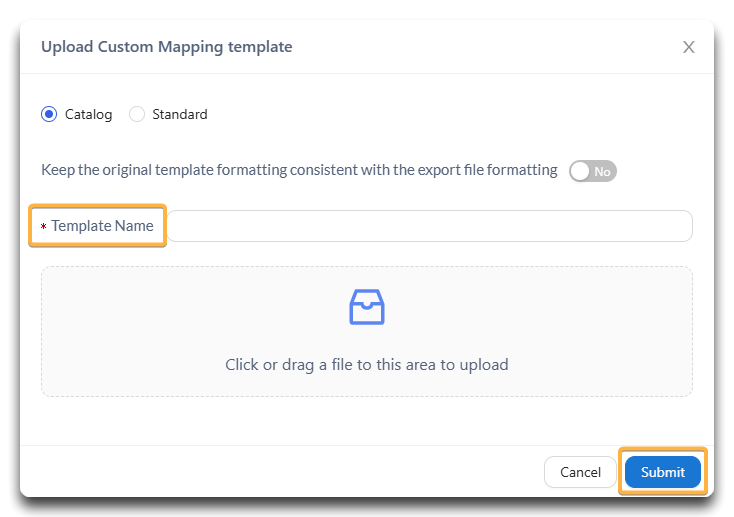
Task: Click the Submit button
Action: point(663,472)
